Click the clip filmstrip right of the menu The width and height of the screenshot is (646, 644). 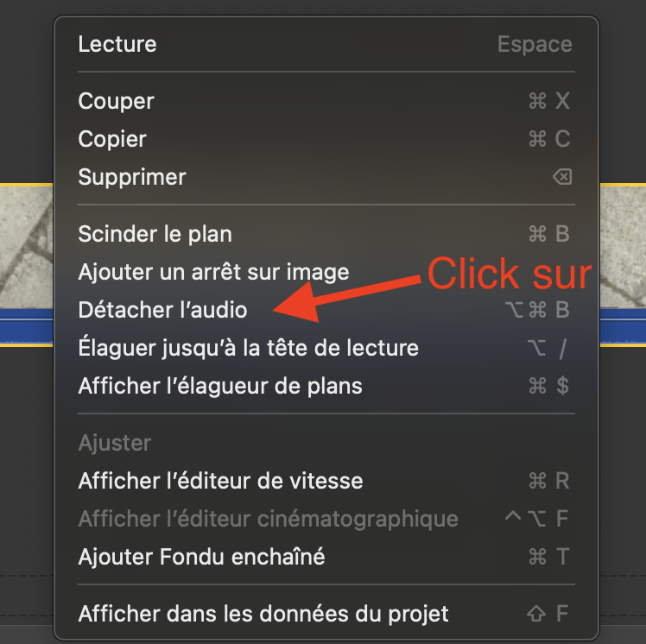tap(623, 250)
